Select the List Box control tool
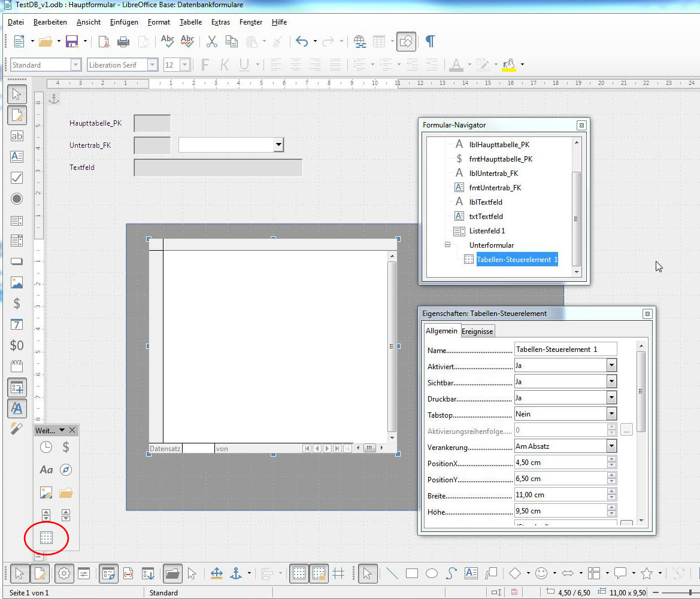 pyautogui.click(x=17, y=220)
